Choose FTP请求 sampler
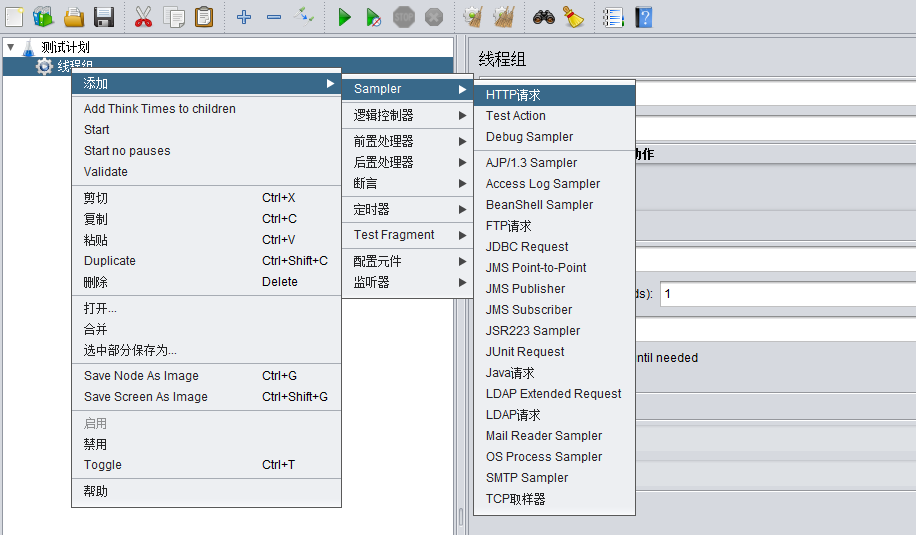 554,225
